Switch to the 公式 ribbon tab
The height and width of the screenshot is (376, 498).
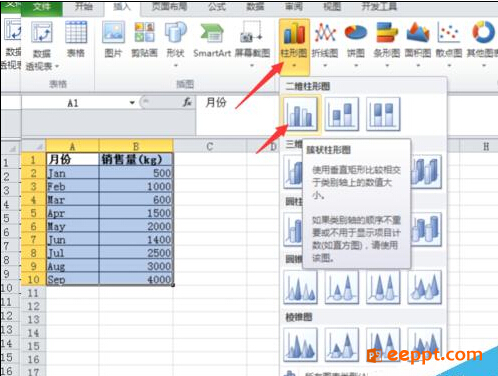point(217,7)
